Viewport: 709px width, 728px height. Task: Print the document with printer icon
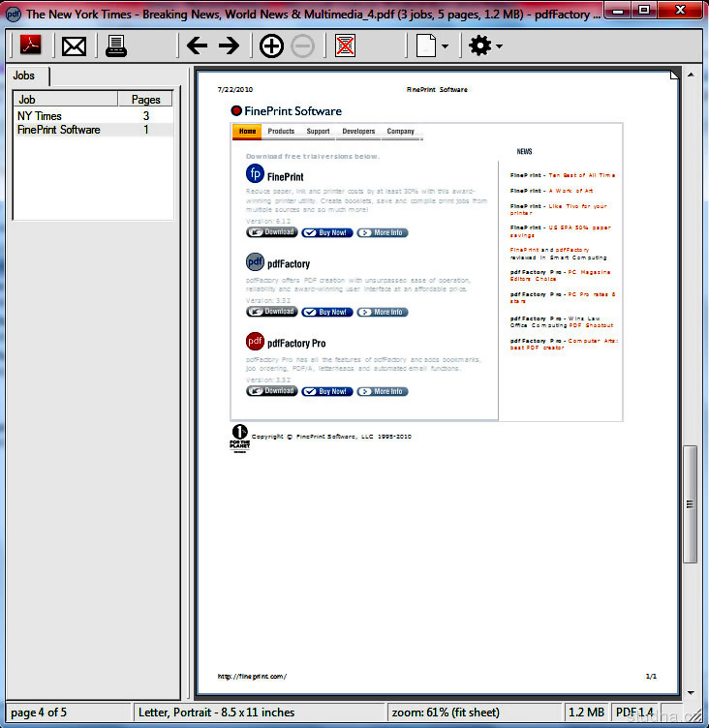pos(115,45)
